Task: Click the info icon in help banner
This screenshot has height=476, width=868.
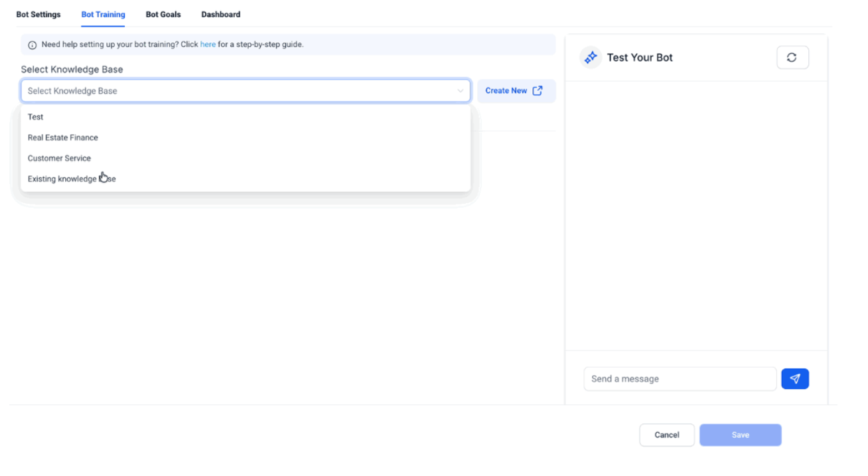Action: click(33, 45)
